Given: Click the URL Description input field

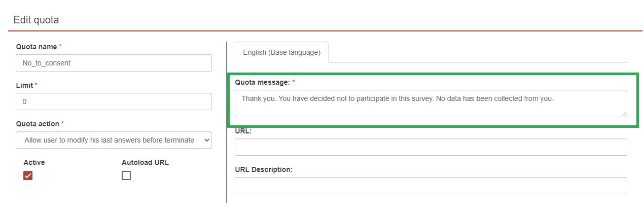Looking at the screenshot, I should 431,186.
